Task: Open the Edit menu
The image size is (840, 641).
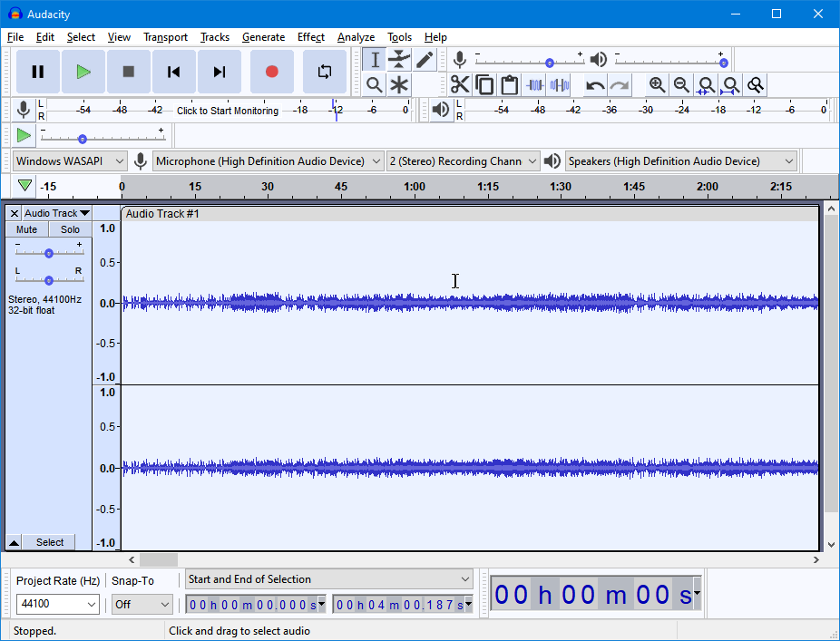Action: click(x=45, y=37)
